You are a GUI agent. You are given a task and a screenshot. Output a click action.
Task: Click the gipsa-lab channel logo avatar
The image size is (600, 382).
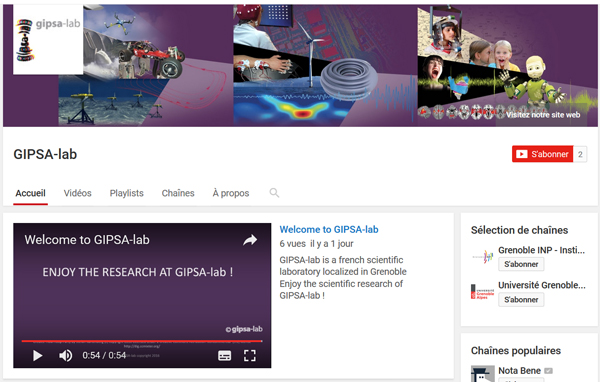point(48,39)
